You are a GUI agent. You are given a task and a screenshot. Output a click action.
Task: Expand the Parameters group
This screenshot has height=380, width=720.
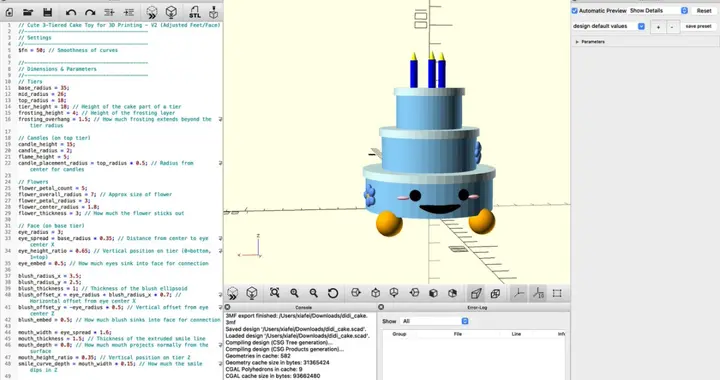coord(577,42)
